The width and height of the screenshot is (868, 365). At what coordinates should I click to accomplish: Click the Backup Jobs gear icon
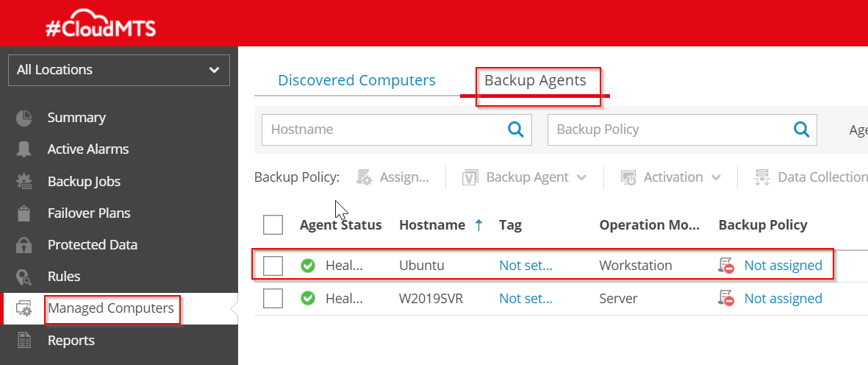(24, 182)
